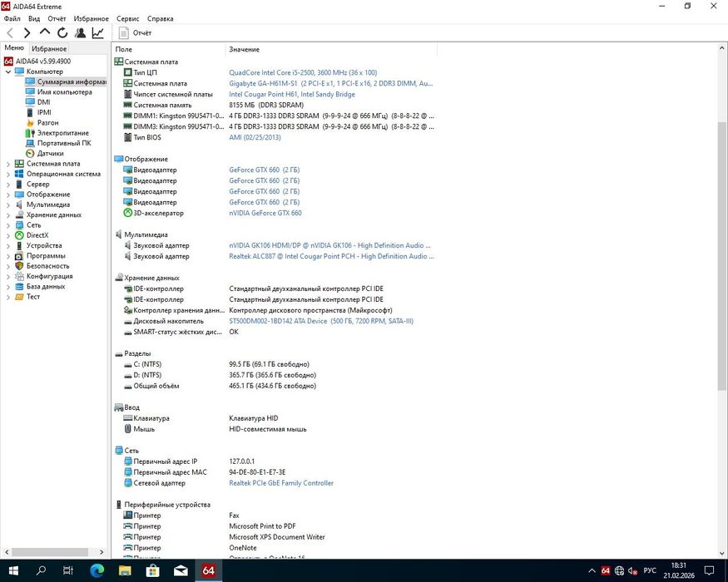Open the graph chart icon in toolbar

coord(97,33)
